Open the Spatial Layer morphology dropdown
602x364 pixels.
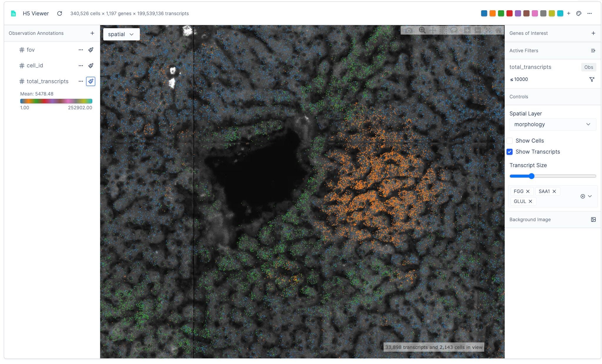552,125
